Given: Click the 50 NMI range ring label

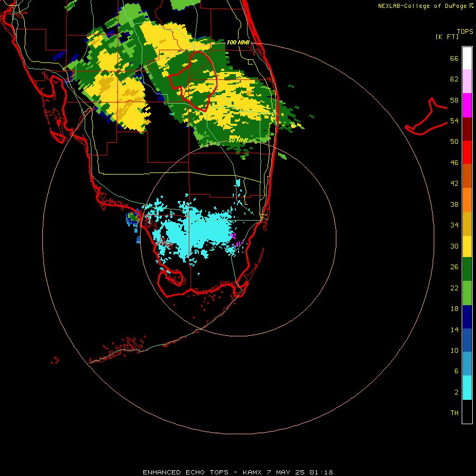Looking at the screenshot, I should coord(238,140).
